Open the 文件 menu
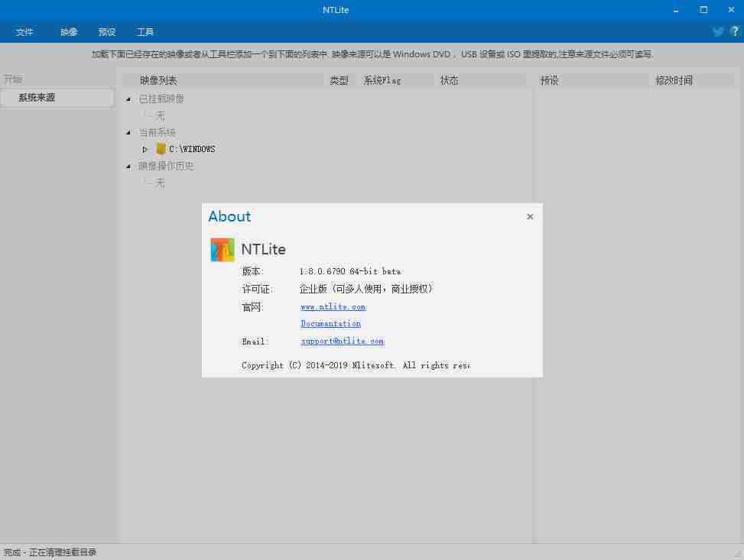The width and height of the screenshot is (744, 560). tap(24, 32)
